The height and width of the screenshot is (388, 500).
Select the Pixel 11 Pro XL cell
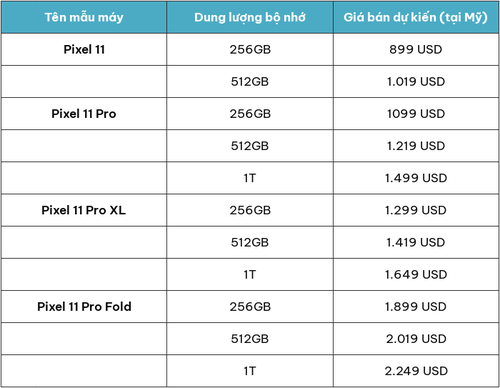(x=84, y=210)
